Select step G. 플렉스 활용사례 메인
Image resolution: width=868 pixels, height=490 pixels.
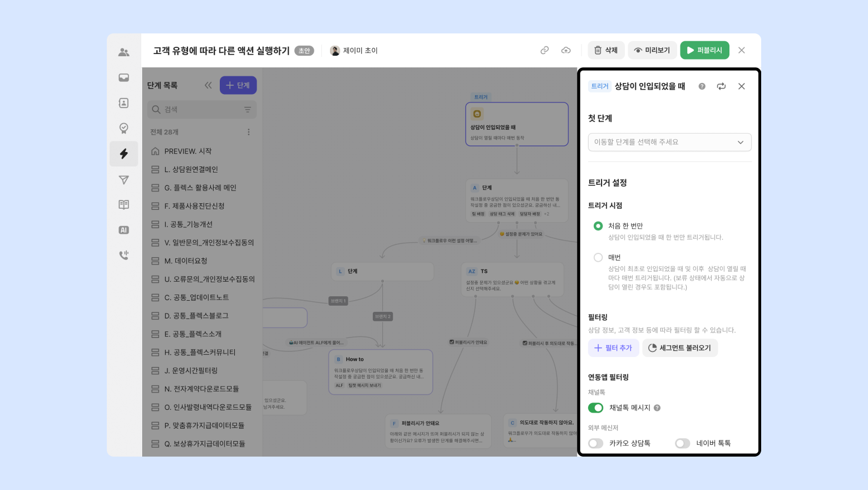pyautogui.click(x=202, y=188)
